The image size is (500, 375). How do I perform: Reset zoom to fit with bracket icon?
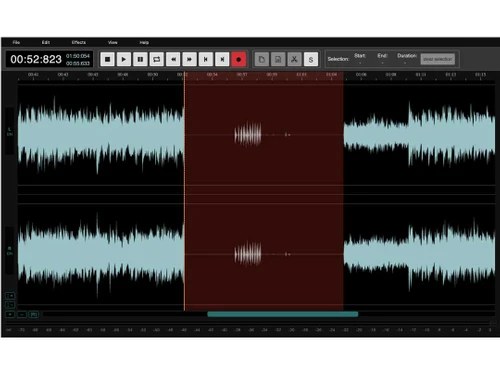(x=34, y=314)
